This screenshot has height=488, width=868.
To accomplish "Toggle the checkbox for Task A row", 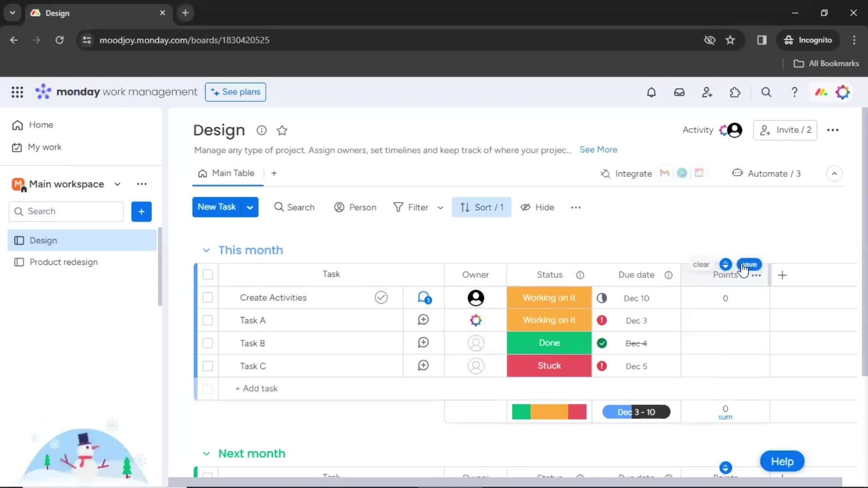I will pyautogui.click(x=208, y=320).
